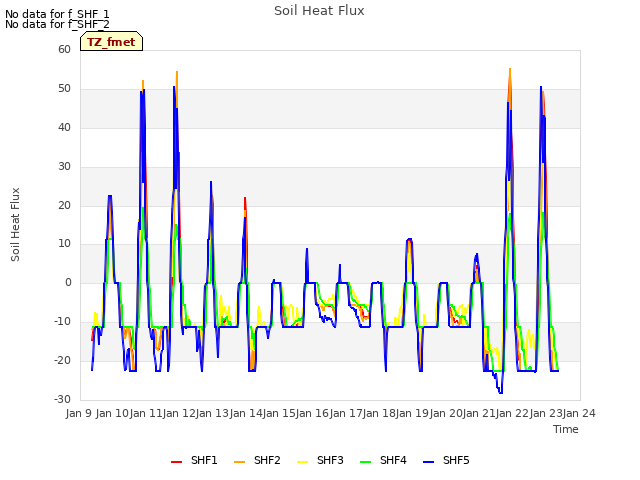Click the Jan 21 x-axis label
This screenshot has width=640, height=480.
(479, 413)
